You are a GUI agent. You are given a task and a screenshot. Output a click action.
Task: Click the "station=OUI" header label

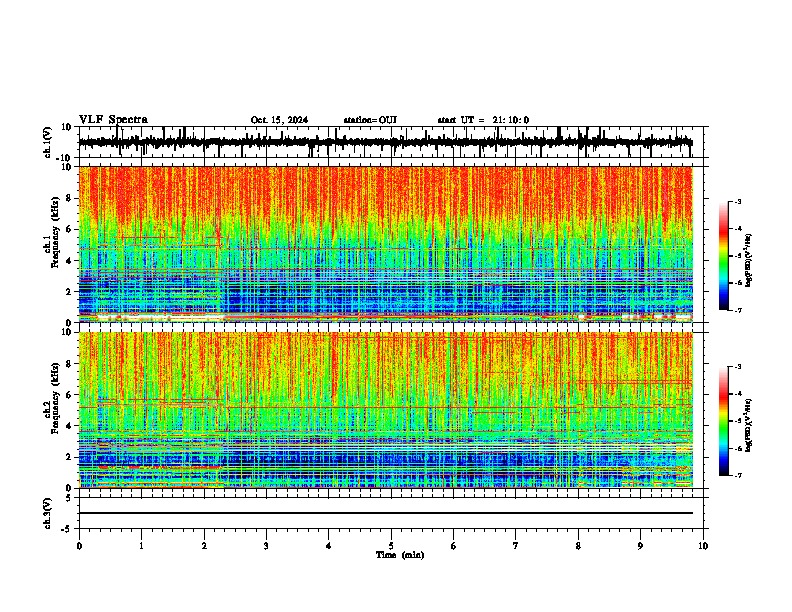[370, 120]
